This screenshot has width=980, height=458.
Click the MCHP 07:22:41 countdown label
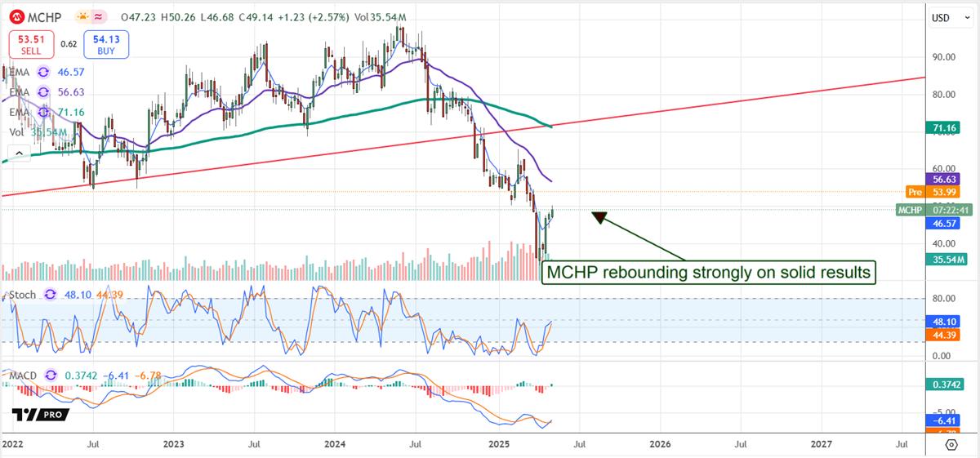933,210
